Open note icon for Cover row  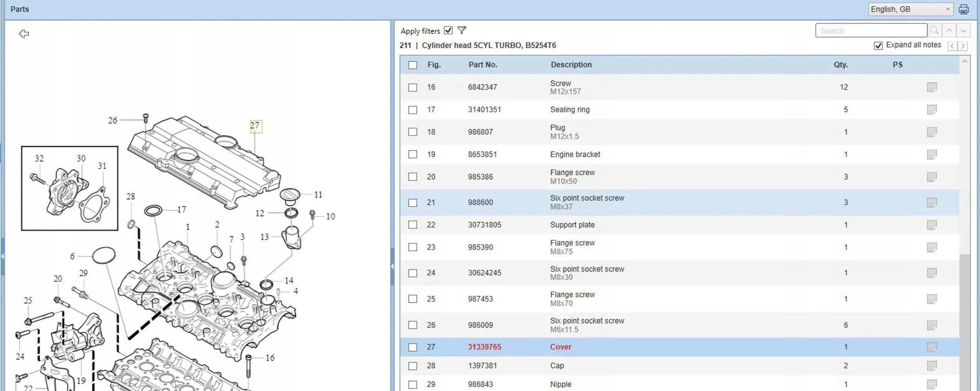pyautogui.click(x=932, y=347)
